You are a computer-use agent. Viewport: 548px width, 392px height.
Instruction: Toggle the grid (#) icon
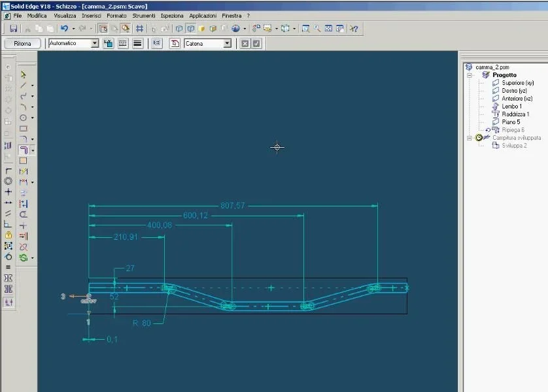tap(139, 29)
